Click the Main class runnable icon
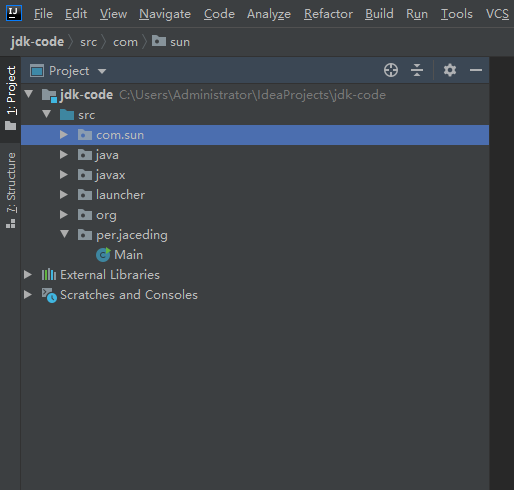Viewport: 514px width, 490px height. [x=103, y=255]
